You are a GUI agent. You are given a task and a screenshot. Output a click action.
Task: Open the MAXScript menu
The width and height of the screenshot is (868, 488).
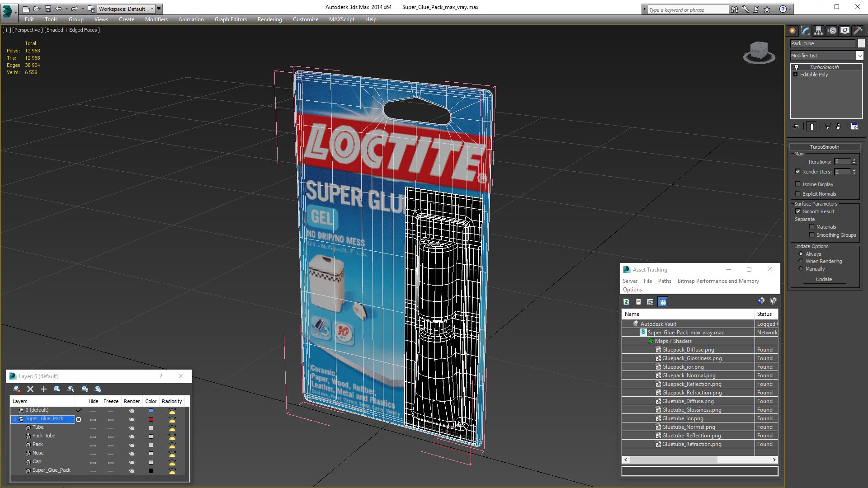click(341, 19)
